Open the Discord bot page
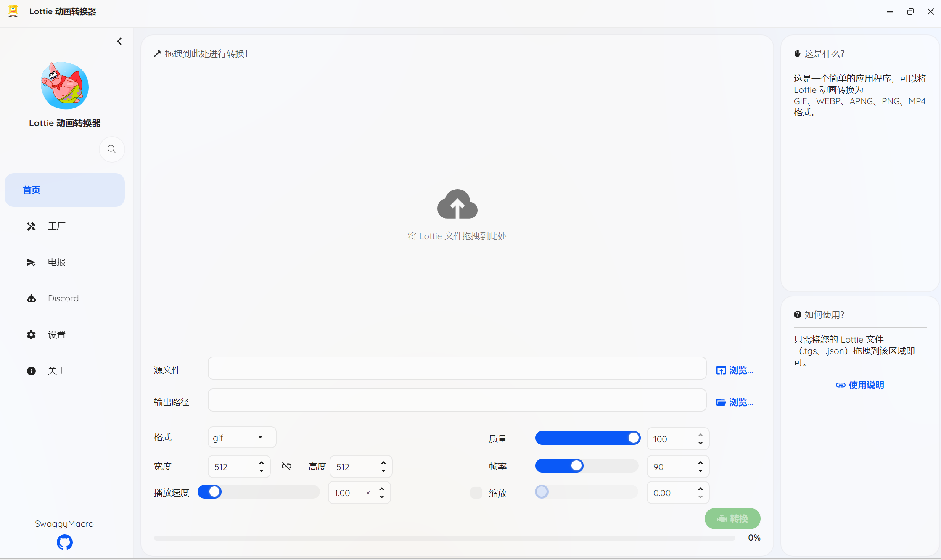Viewport: 941px width, 560px height. pos(63,298)
